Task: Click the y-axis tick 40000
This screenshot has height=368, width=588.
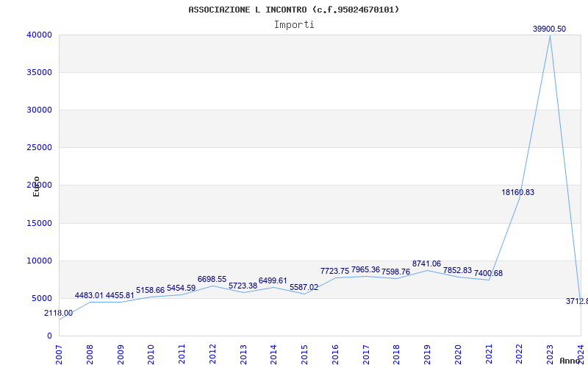Action: (39, 35)
